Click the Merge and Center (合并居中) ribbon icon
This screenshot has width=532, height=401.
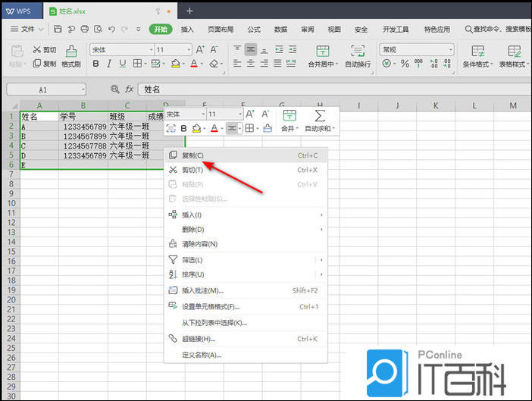pos(322,52)
